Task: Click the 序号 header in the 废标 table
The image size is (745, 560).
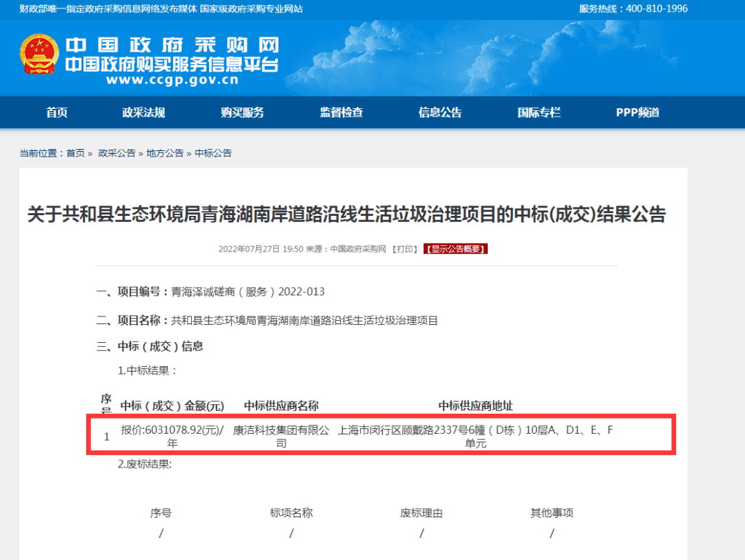Action: pos(161,513)
